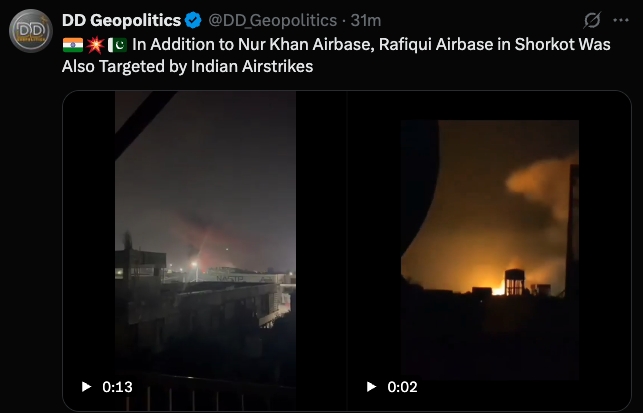Image resolution: width=643 pixels, height=413 pixels.
Task: Click the Pakistan flag emoji
Action: pos(117,45)
